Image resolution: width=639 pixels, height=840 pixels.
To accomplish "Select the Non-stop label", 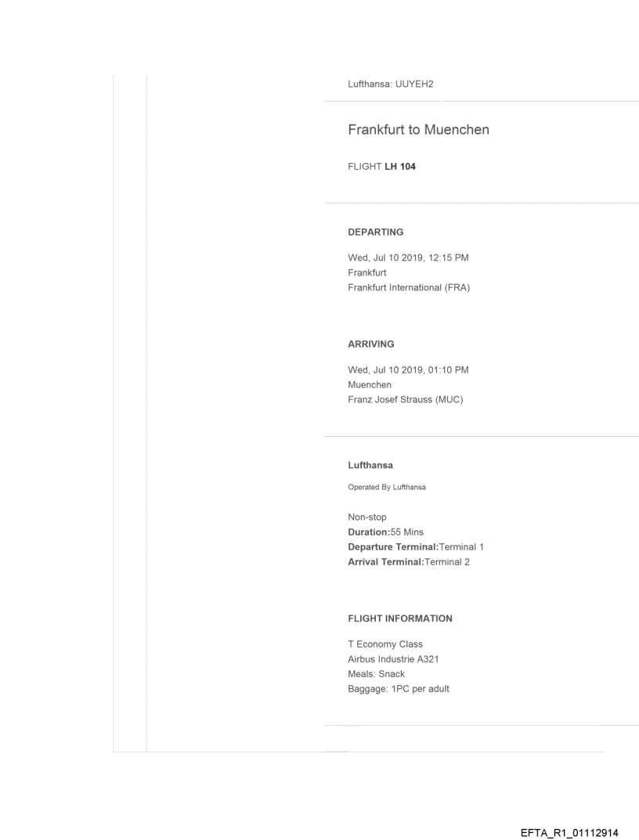I will [368, 517].
